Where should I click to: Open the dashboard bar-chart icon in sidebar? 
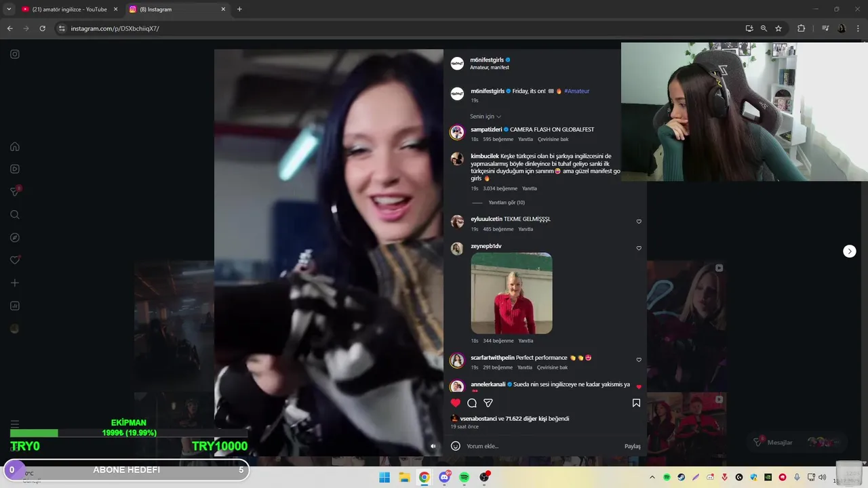[15, 306]
